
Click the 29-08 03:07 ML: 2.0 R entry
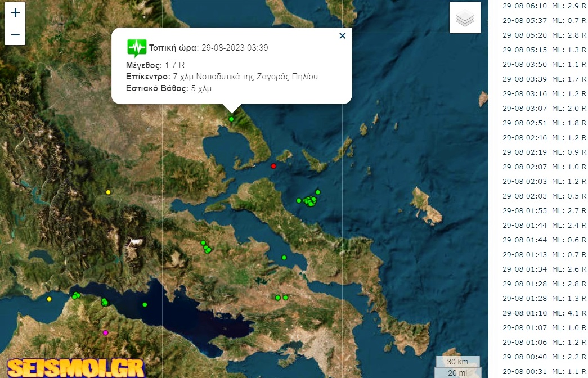coord(545,109)
